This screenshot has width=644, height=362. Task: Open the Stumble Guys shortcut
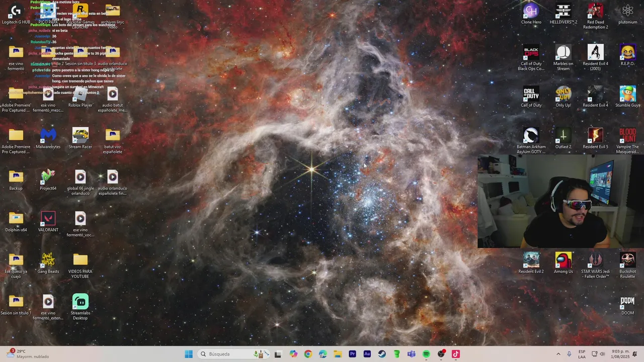pos(628,98)
